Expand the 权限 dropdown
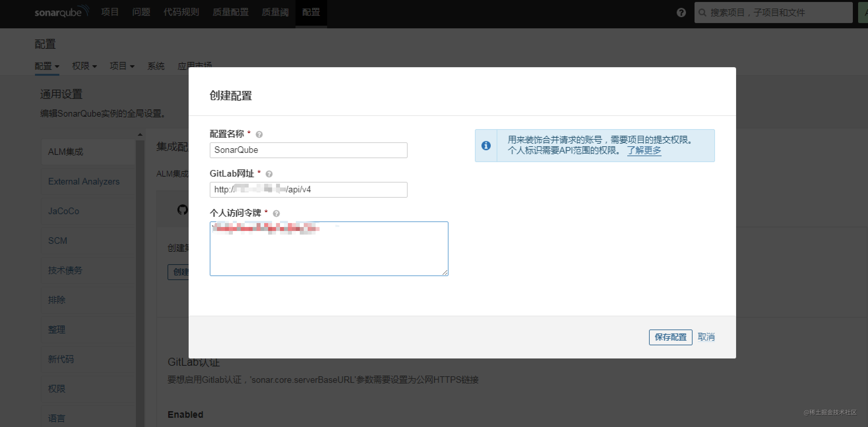This screenshot has height=427, width=868. (x=84, y=66)
